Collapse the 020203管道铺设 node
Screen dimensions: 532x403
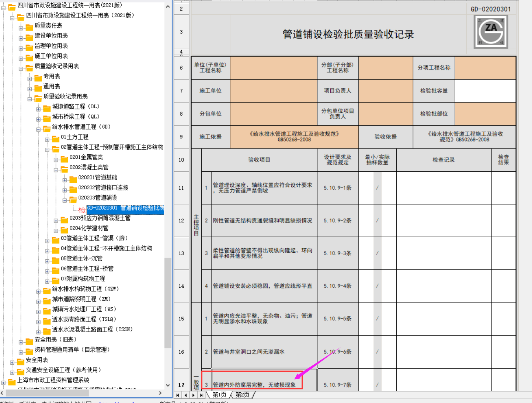pyautogui.click(x=65, y=200)
